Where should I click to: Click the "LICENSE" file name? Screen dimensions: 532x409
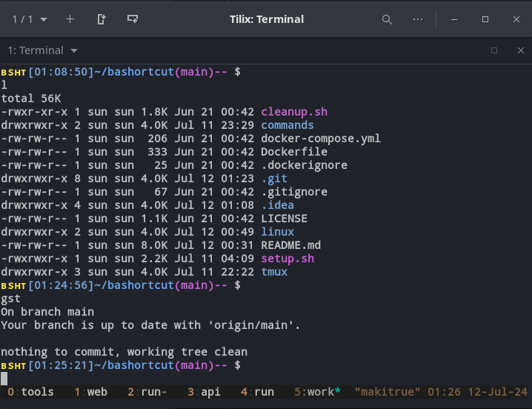(284, 219)
